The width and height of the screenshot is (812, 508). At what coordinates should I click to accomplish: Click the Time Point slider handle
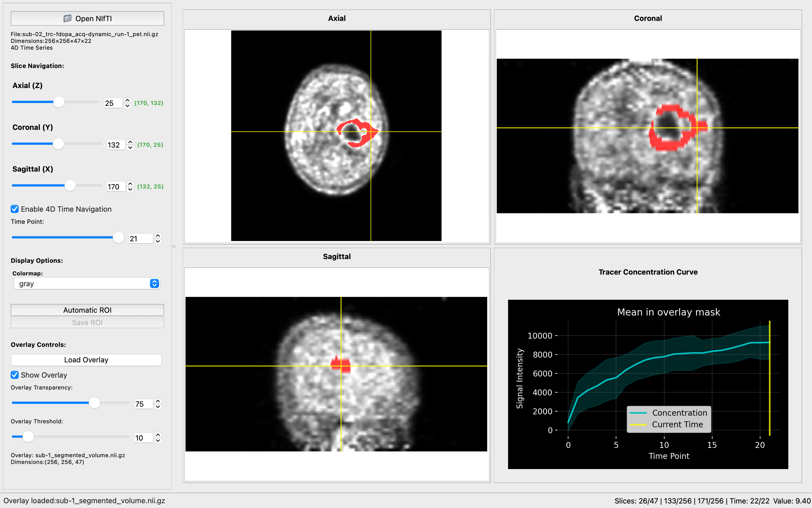tap(118, 237)
